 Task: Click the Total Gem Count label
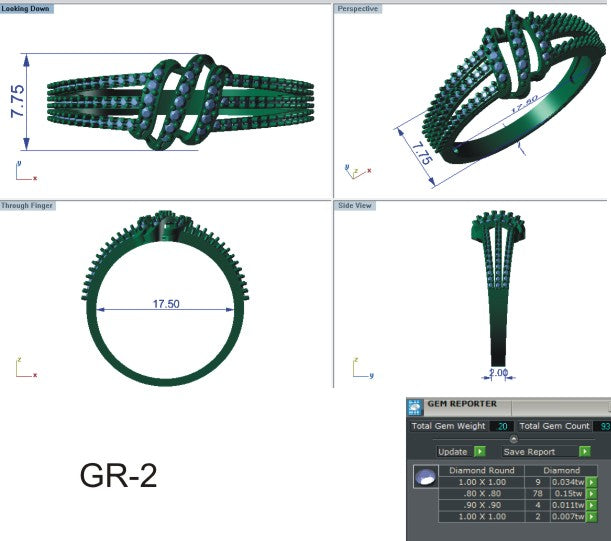click(554, 426)
